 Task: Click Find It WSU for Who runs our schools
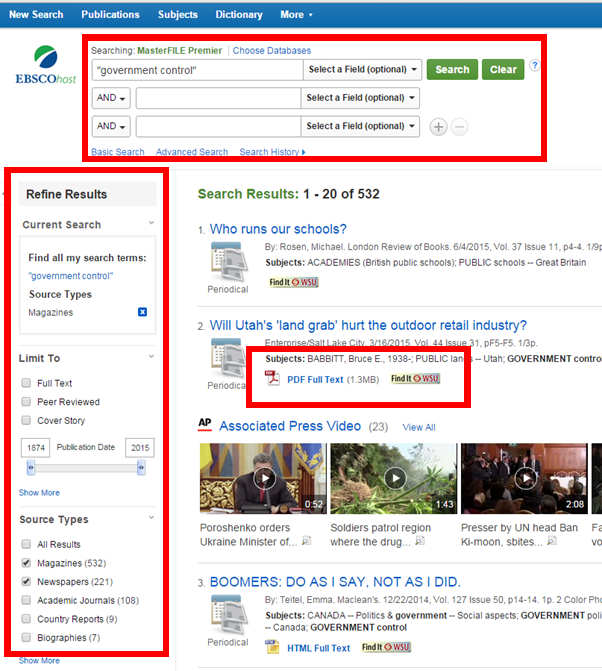pyautogui.click(x=294, y=282)
